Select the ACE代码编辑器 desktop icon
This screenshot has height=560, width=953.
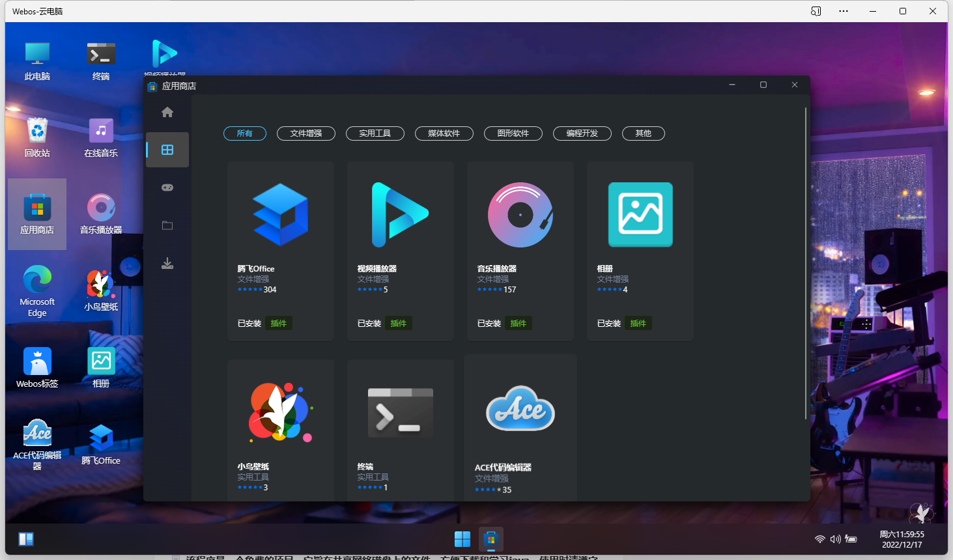(37, 445)
